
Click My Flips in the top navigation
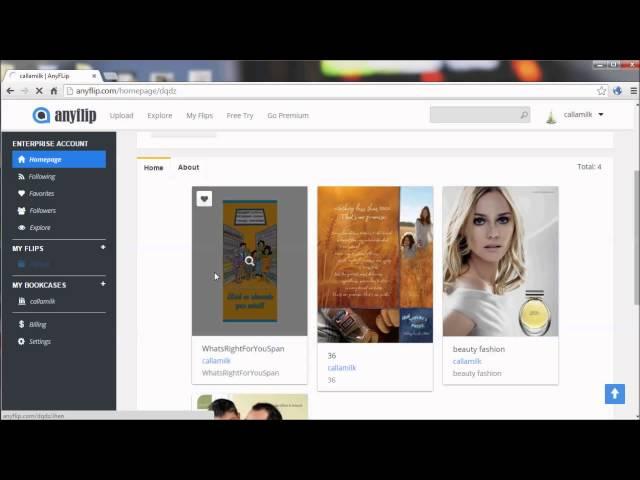[200, 116]
